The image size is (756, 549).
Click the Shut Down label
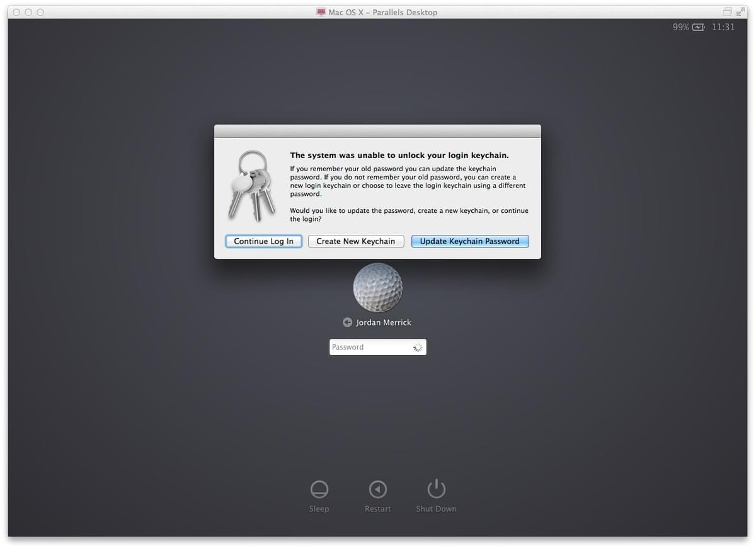pyautogui.click(x=437, y=509)
